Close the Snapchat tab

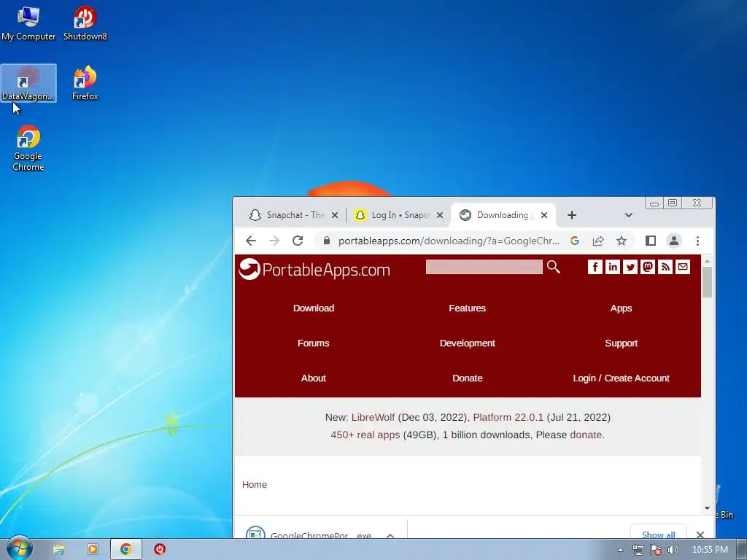(334, 215)
